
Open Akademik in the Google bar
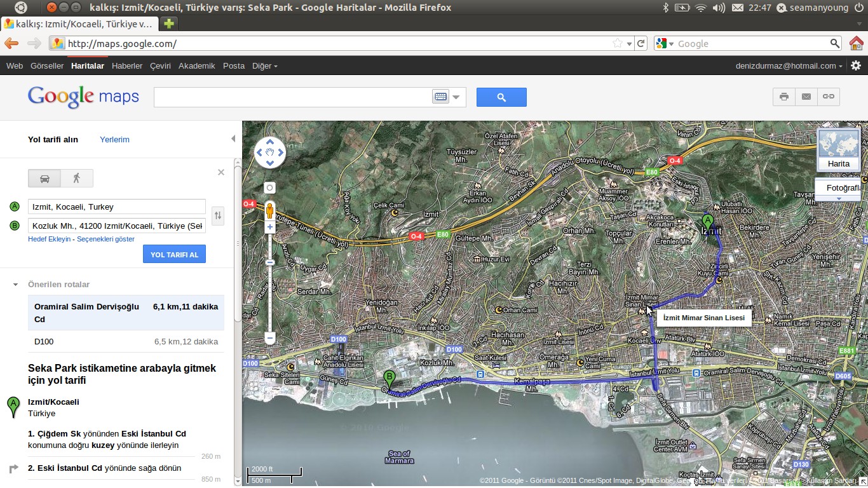pyautogui.click(x=197, y=65)
